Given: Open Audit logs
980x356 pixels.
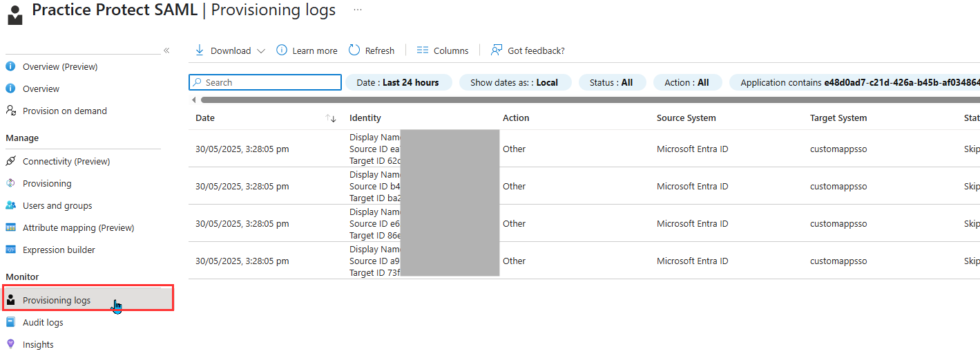Looking at the screenshot, I should coord(43,323).
